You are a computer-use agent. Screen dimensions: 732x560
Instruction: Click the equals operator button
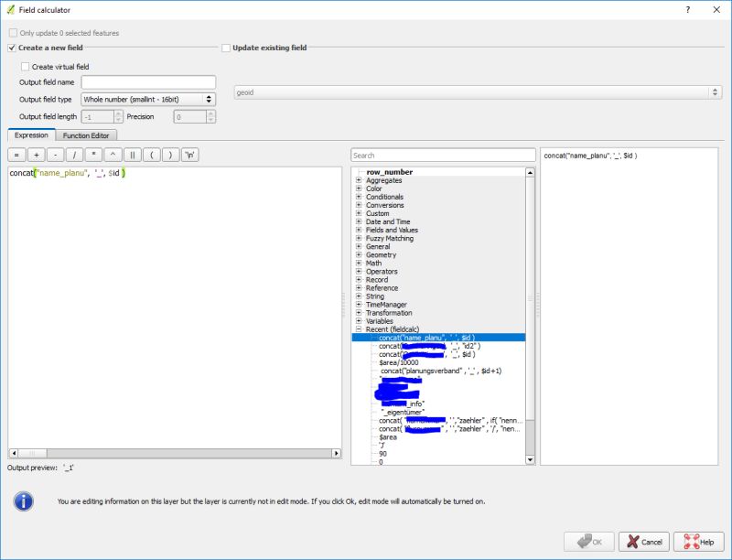16,155
